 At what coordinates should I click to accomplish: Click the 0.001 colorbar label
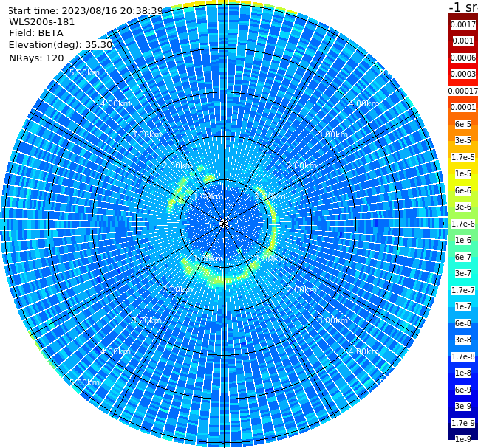tap(463, 41)
